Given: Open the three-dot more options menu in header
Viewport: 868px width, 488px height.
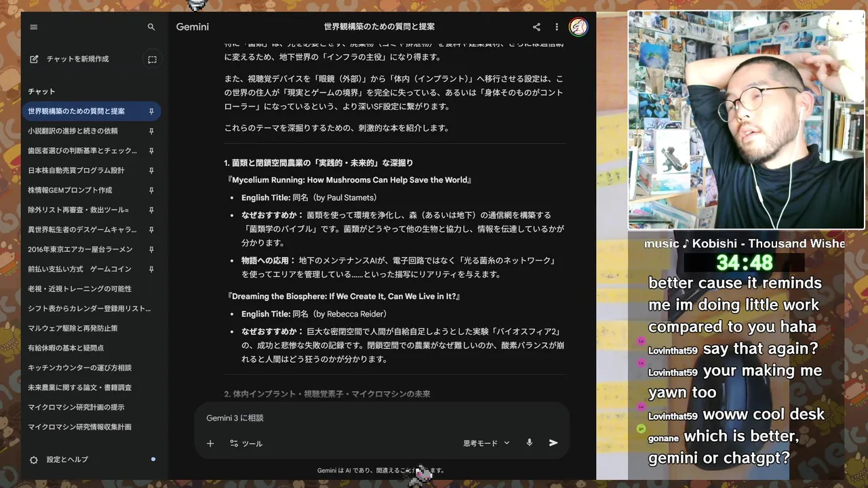Looking at the screenshot, I should [x=557, y=27].
